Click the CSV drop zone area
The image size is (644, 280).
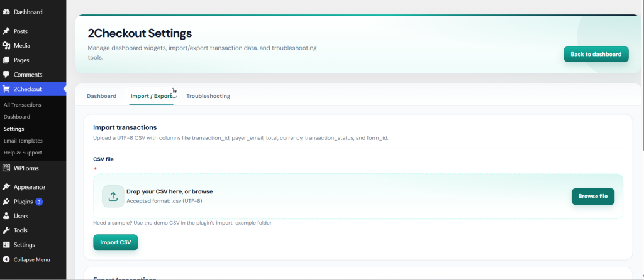(358, 197)
